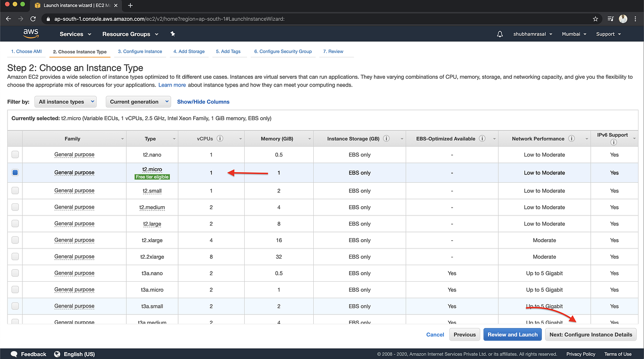Open the shubhamrasal account menu
Screen dimensions: 644x359
coord(533,34)
